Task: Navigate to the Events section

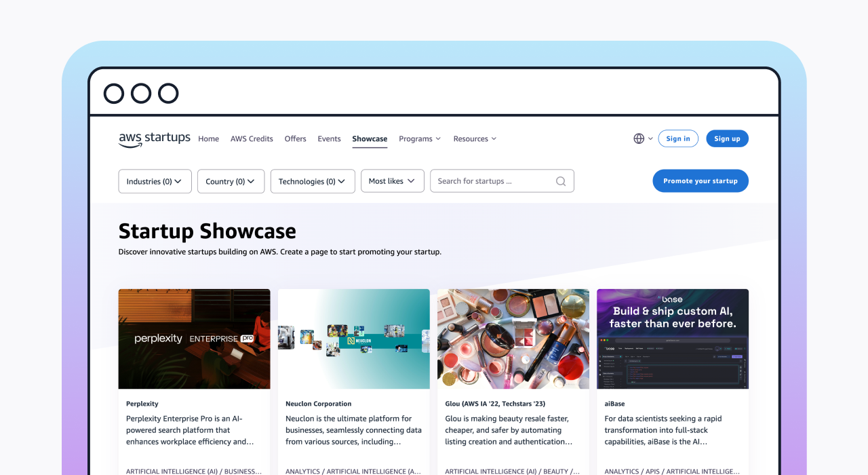Action: click(x=329, y=138)
